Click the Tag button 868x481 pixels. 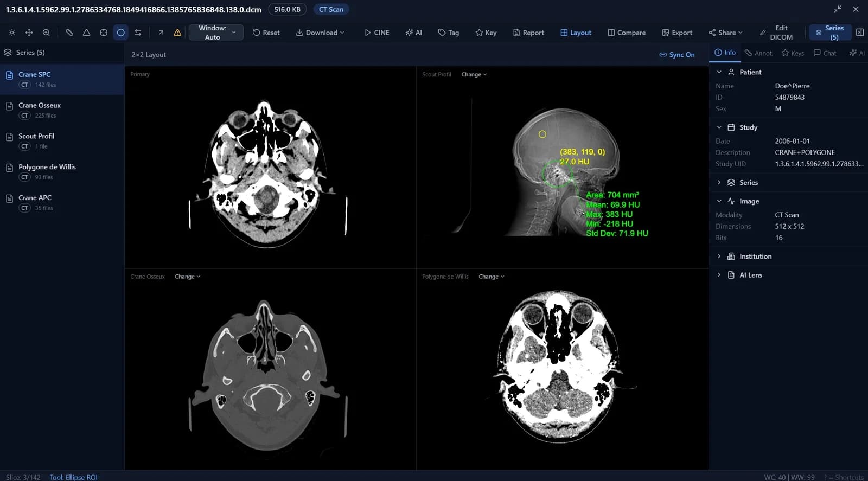click(x=448, y=33)
